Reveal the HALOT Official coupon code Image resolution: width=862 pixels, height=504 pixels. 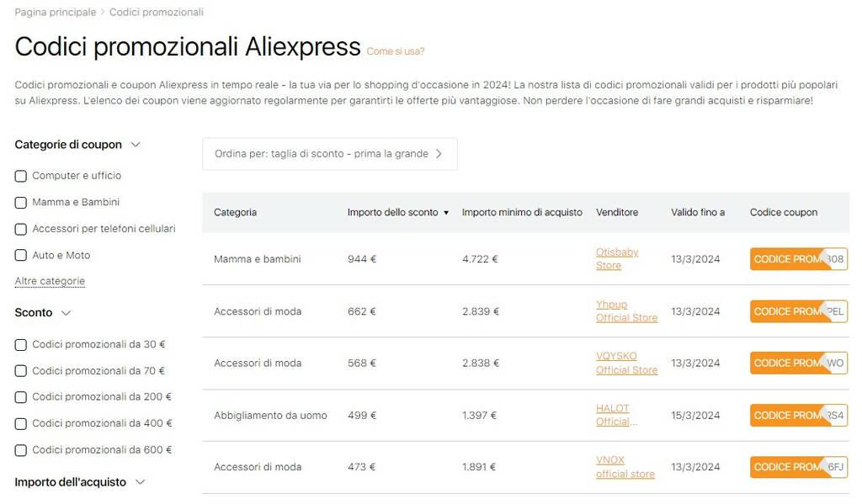(x=796, y=415)
